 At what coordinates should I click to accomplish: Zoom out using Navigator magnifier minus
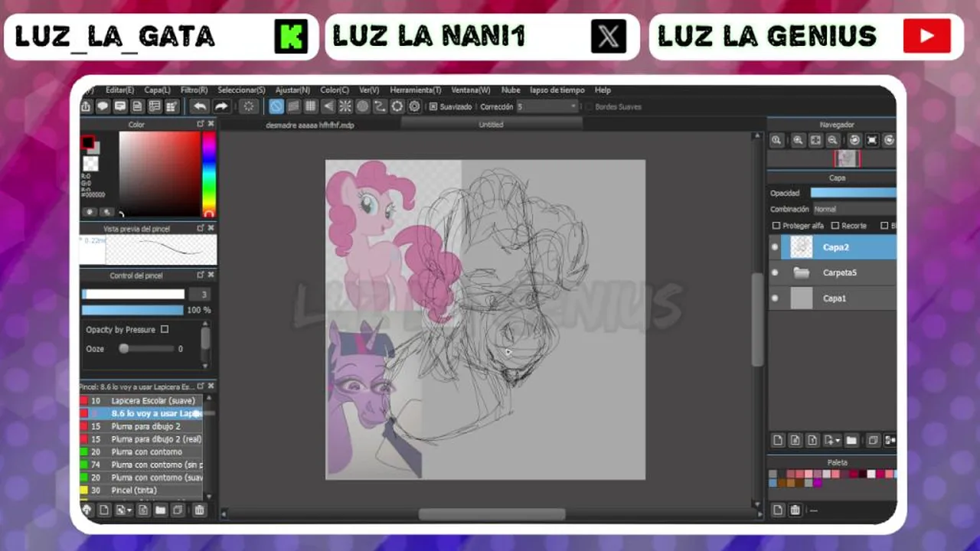pyautogui.click(x=832, y=140)
